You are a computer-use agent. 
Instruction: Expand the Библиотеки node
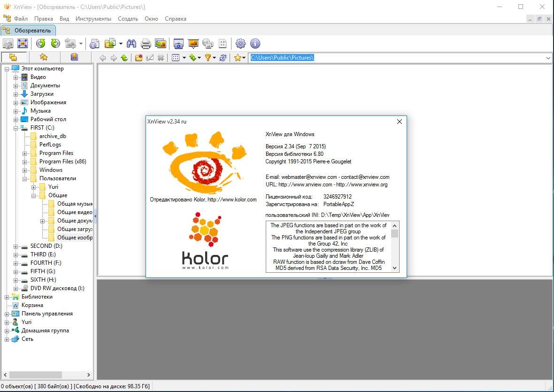click(7, 297)
